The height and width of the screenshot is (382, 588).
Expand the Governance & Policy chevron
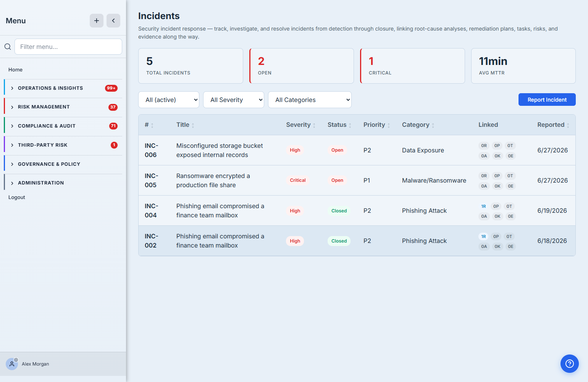tap(12, 164)
